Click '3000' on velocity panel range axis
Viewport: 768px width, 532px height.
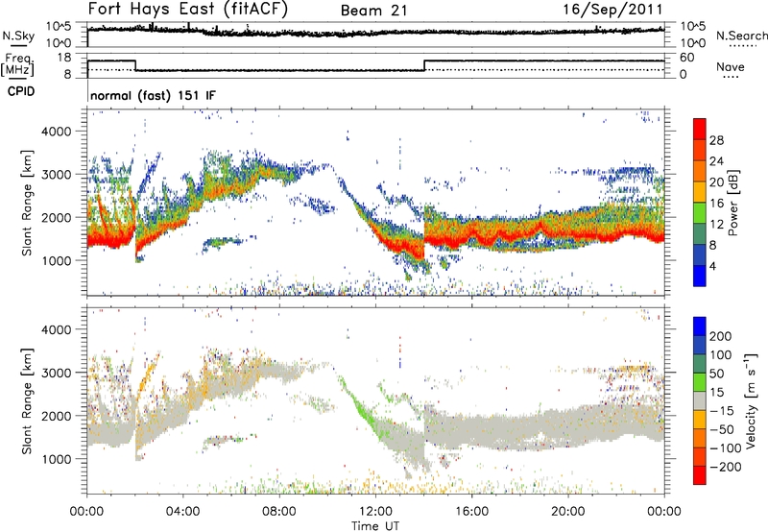click(x=57, y=373)
